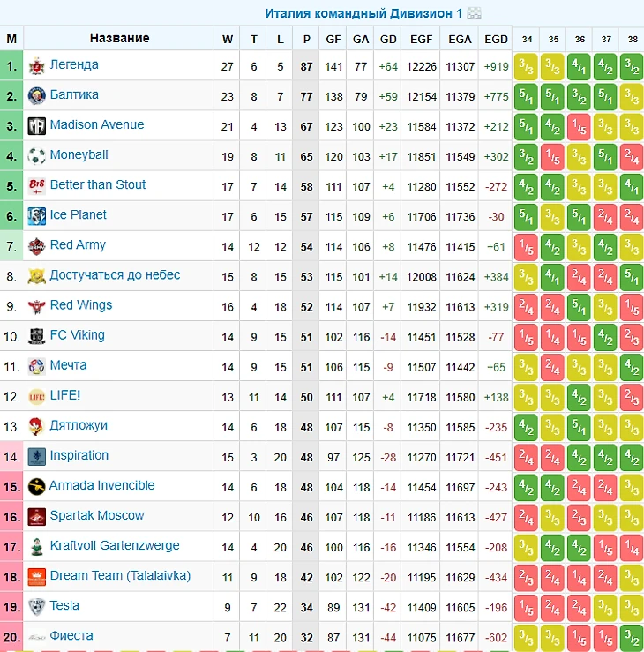
Task: Click the Ice Planet team logo
Action: pos(36,216)
